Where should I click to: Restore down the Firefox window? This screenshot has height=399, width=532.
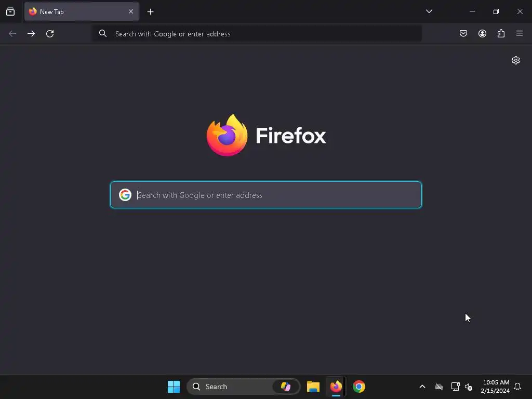(x=496, y=11)
